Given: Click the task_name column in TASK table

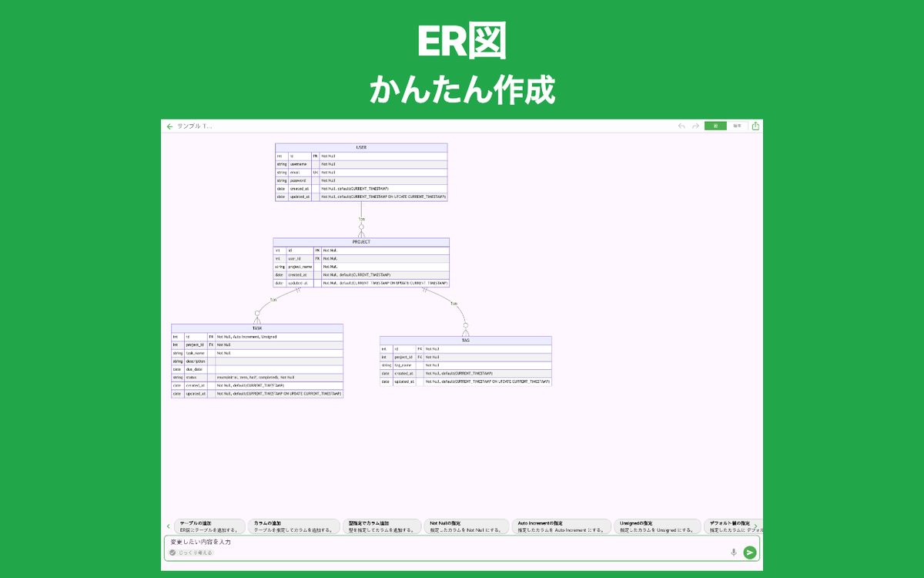Looking at the screenshot, I should tap(196, 353).
